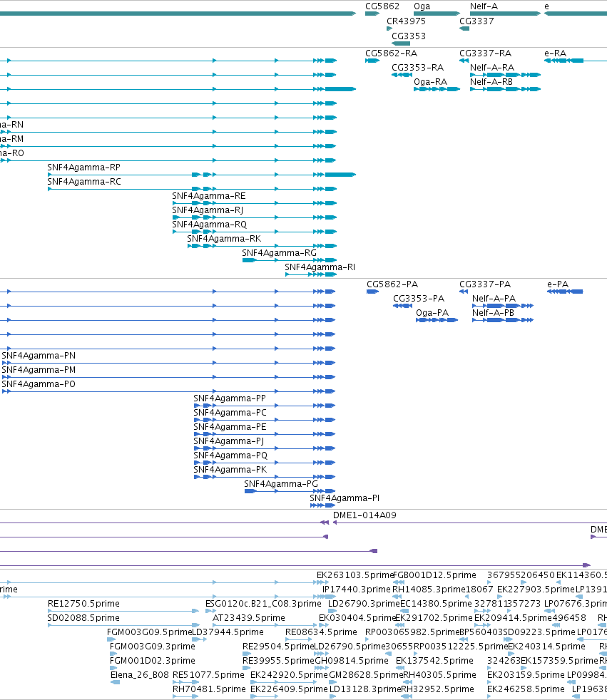
Task: Click protein SNF4Agamma-PG
Action: [x=281, y=485]
